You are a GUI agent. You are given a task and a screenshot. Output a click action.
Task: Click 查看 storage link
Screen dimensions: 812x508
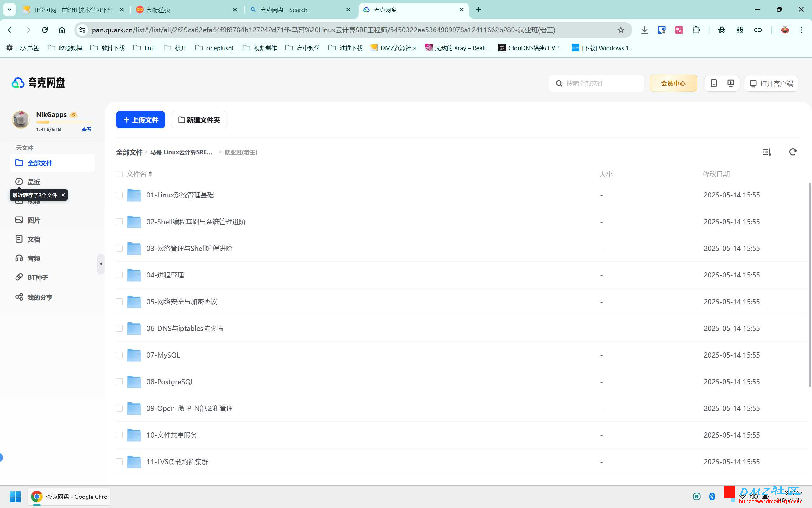87,130
